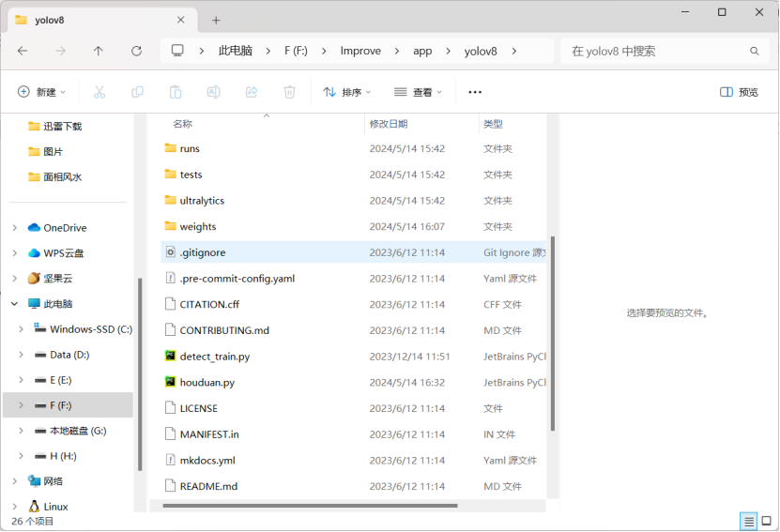Viewport: 780px width, 532px height.
Task: Click the search magnifier icon
Action: click(754, 51)
